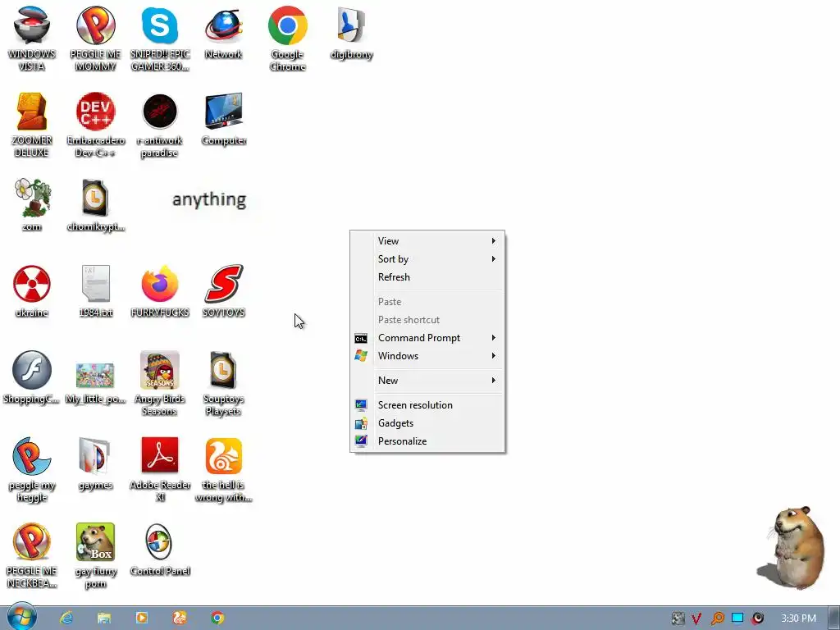Image resolution: width=840 pixels, height=630 pixels.
Task: Select the Computer desktop icon
Action: tap(223, 118)
